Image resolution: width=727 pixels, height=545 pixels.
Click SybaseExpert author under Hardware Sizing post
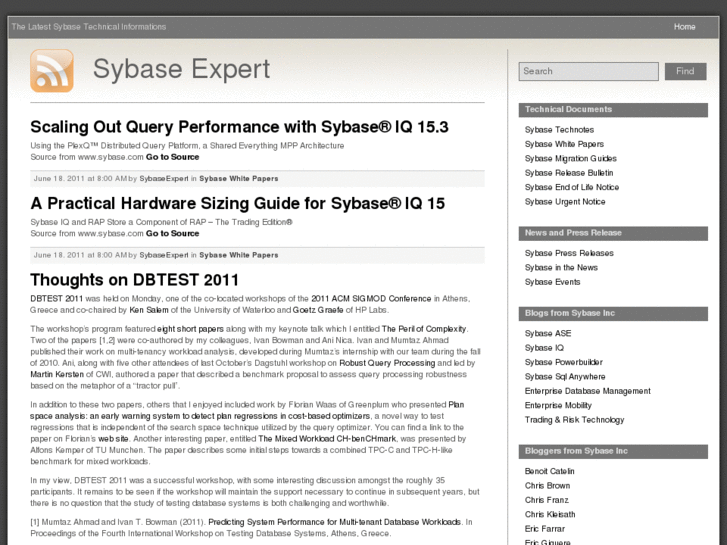164,255
